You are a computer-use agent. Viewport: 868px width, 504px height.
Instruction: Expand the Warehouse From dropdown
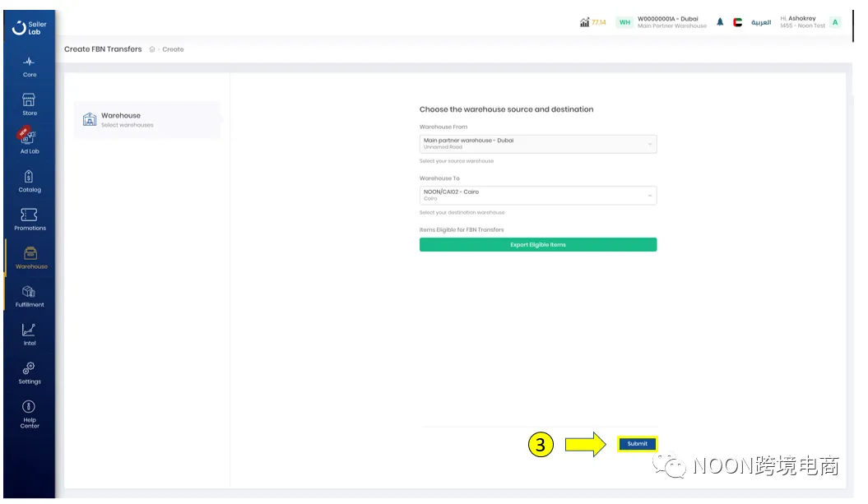pos(538,144)
